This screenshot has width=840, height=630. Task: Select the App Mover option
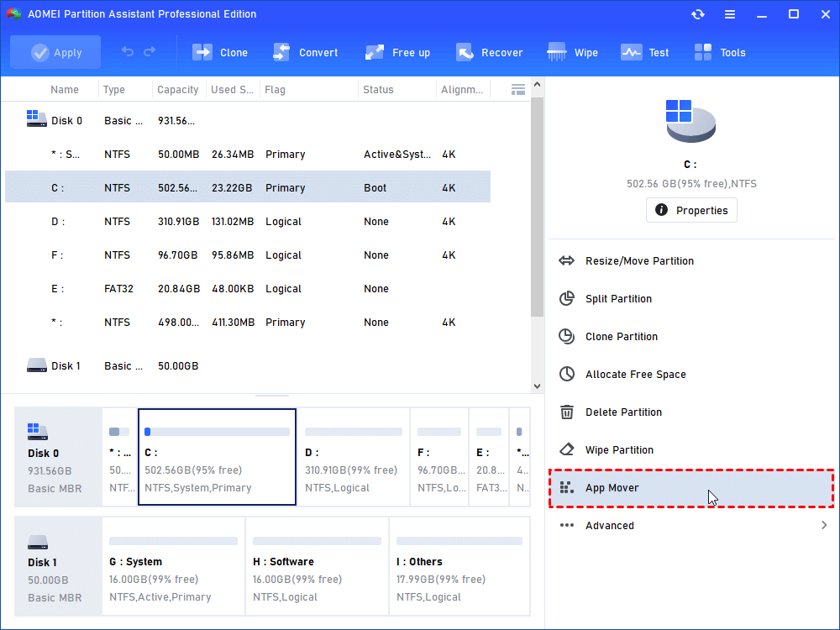click(612, 487)
